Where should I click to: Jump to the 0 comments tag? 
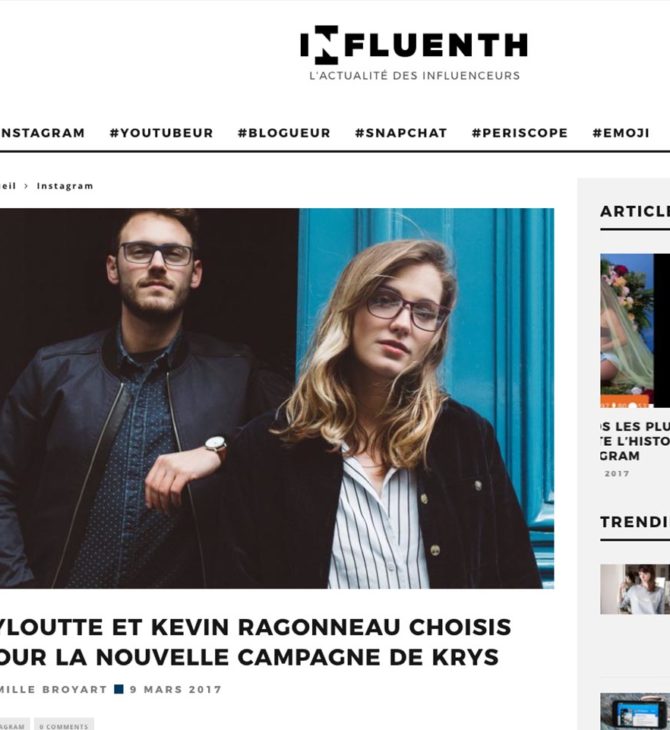(64, 726)
